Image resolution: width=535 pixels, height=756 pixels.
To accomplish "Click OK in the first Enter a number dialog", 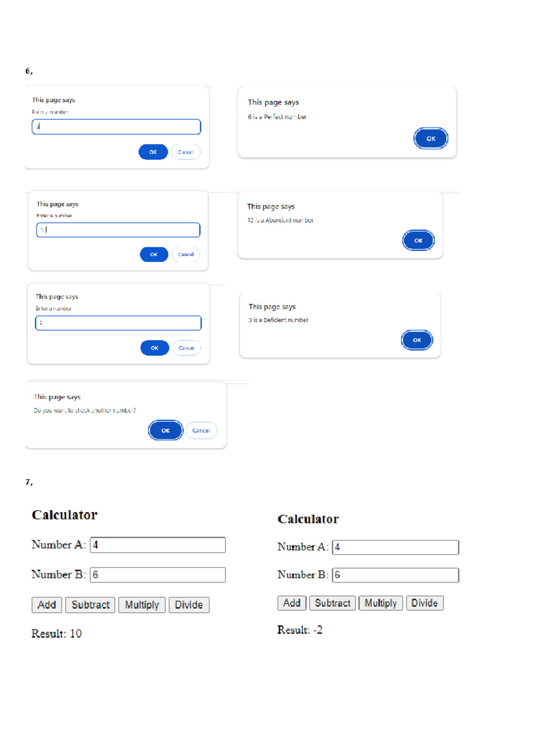I will click(153, 152).
